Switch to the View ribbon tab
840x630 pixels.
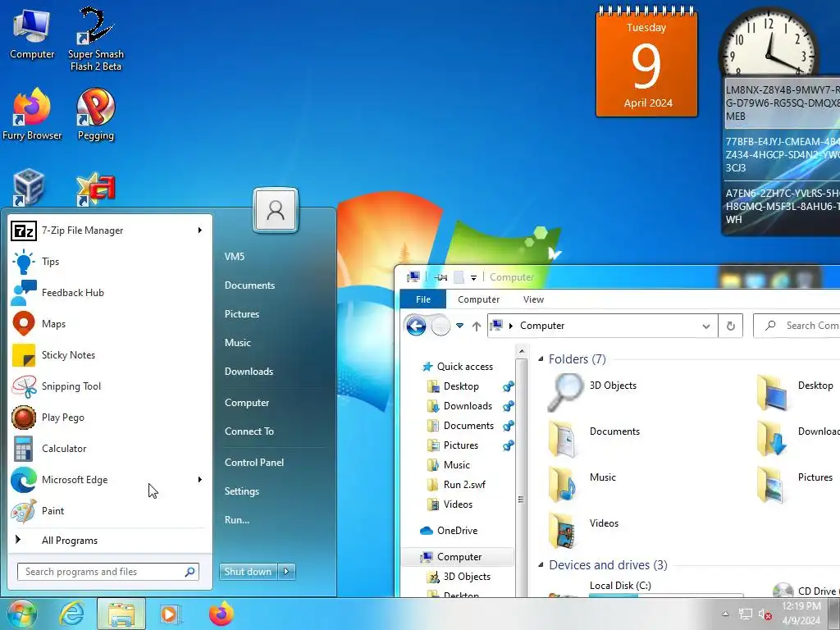(x=533, y=299)
